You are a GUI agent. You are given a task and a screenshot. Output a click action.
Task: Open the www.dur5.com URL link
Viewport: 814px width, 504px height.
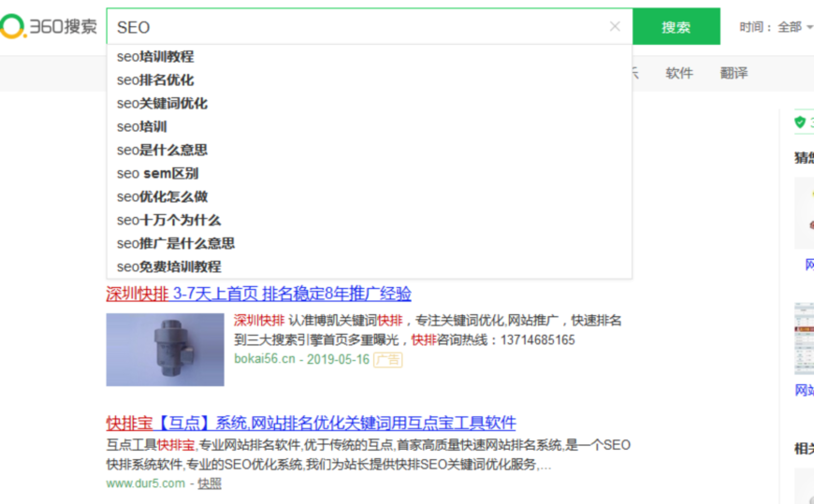[145, 483]
